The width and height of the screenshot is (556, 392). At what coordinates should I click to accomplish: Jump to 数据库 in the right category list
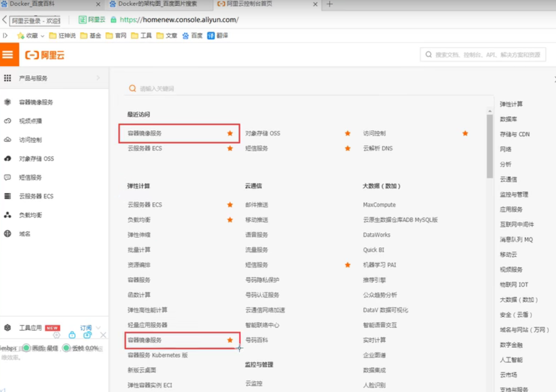pyautogui.click(x=509, y=119)
